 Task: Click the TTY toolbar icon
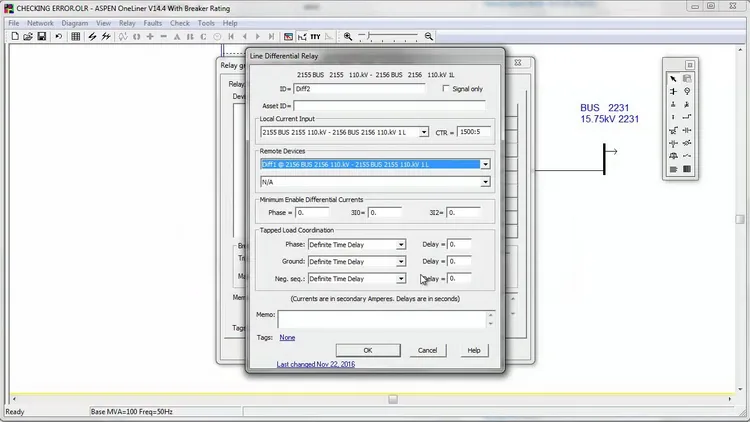click(x=315, y=36)
